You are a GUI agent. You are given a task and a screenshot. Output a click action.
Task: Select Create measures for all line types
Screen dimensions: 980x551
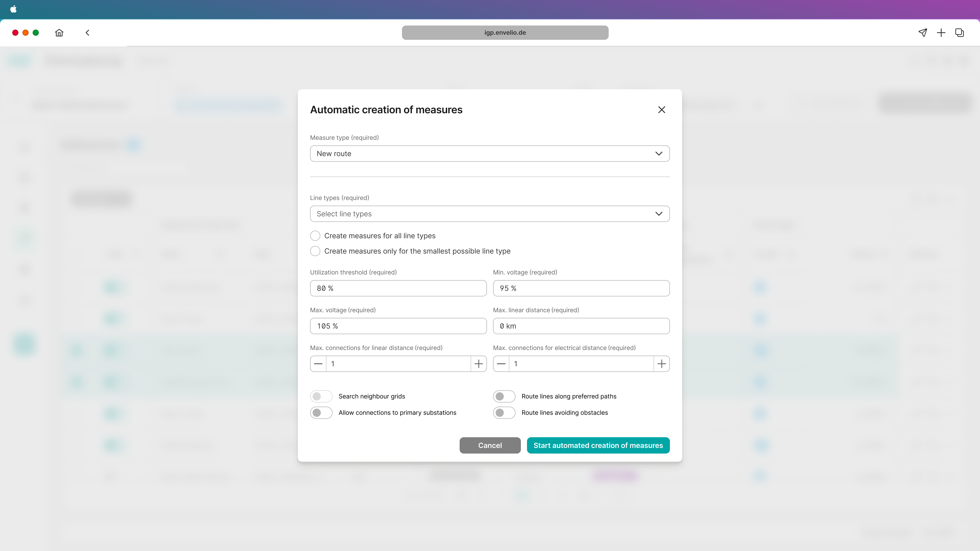coord(315,236)
